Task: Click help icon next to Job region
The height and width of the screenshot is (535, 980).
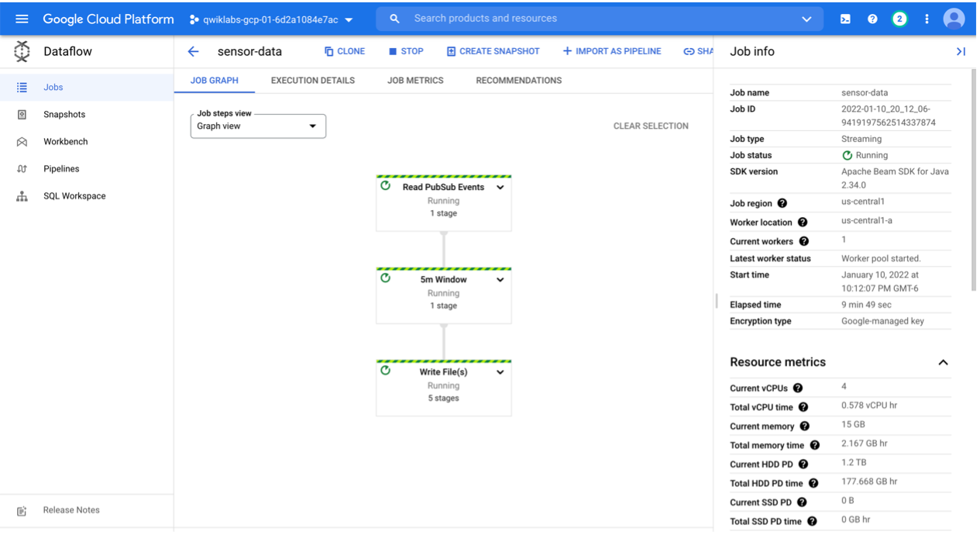Action: pos(782,203)
